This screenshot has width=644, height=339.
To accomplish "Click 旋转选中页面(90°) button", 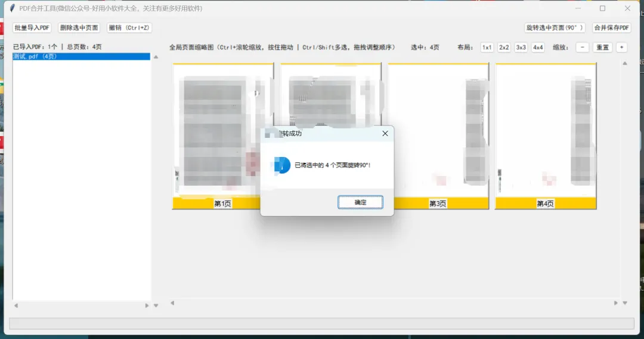I will pyautogui.click(x=555, y=27).
